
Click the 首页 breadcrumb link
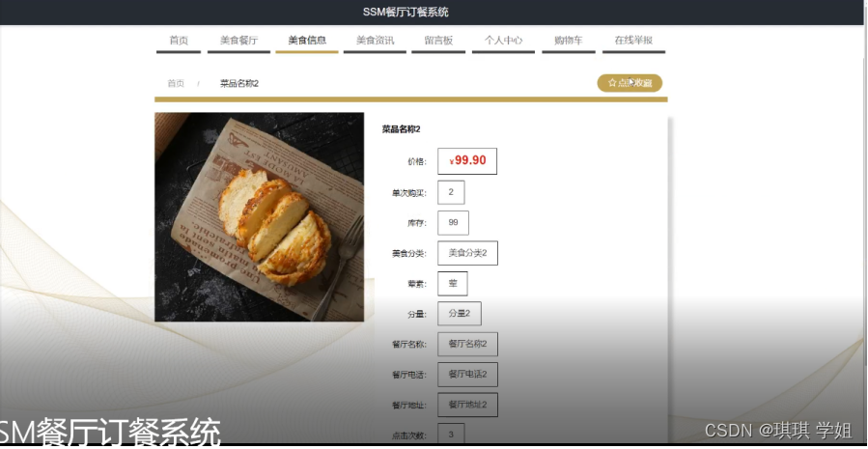coord(176,84)
